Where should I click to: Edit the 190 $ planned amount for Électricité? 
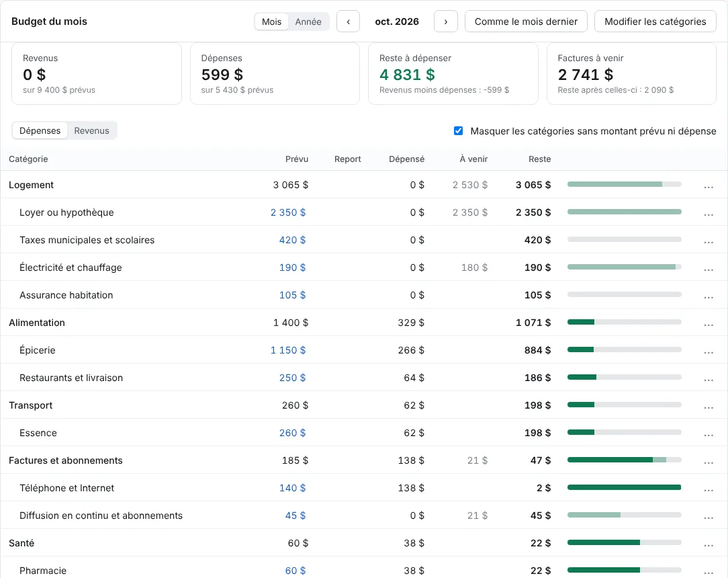point(293,267)
